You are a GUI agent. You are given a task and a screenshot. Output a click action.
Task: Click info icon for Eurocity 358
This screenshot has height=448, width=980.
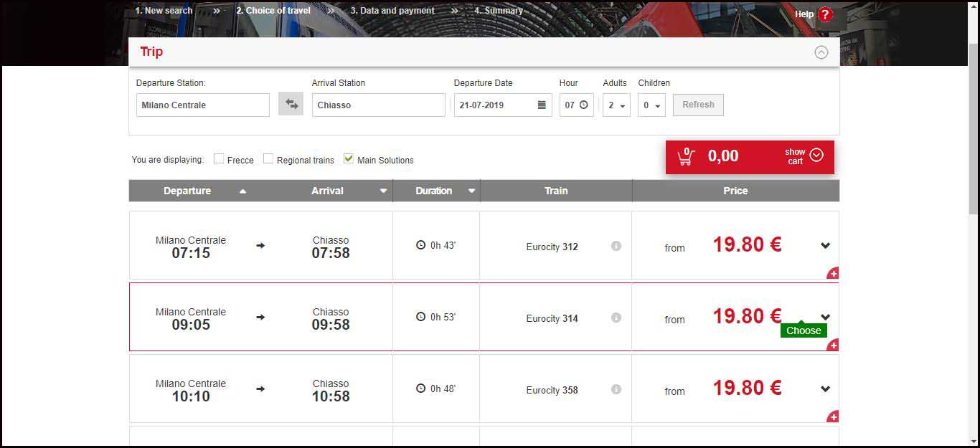(616, 389)
